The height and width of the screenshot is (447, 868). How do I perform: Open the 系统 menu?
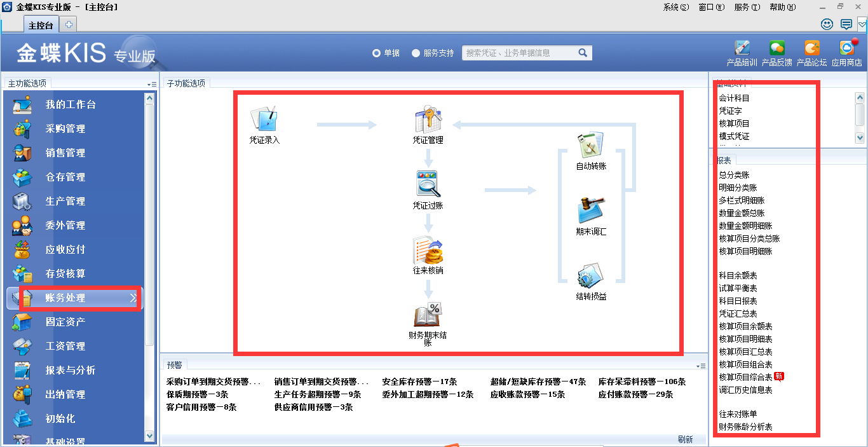pos(676,7)
